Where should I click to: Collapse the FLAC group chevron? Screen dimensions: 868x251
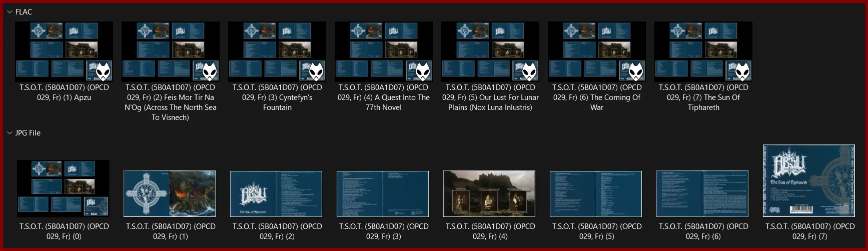[x=10, y=11]
